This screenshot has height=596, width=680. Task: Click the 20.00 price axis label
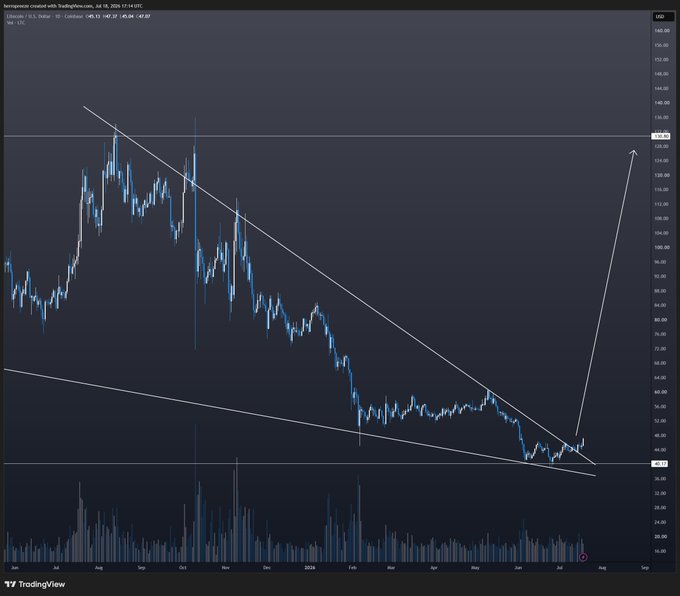[661, 537]
